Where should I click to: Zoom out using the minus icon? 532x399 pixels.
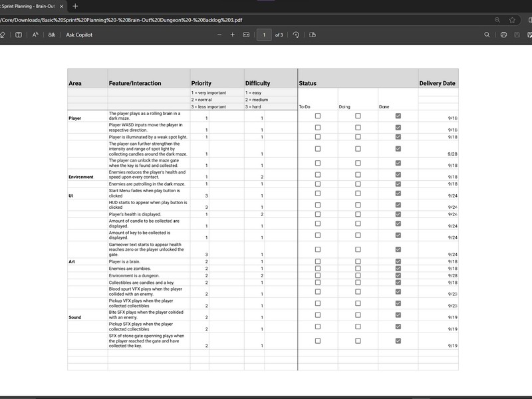[219, 35]
